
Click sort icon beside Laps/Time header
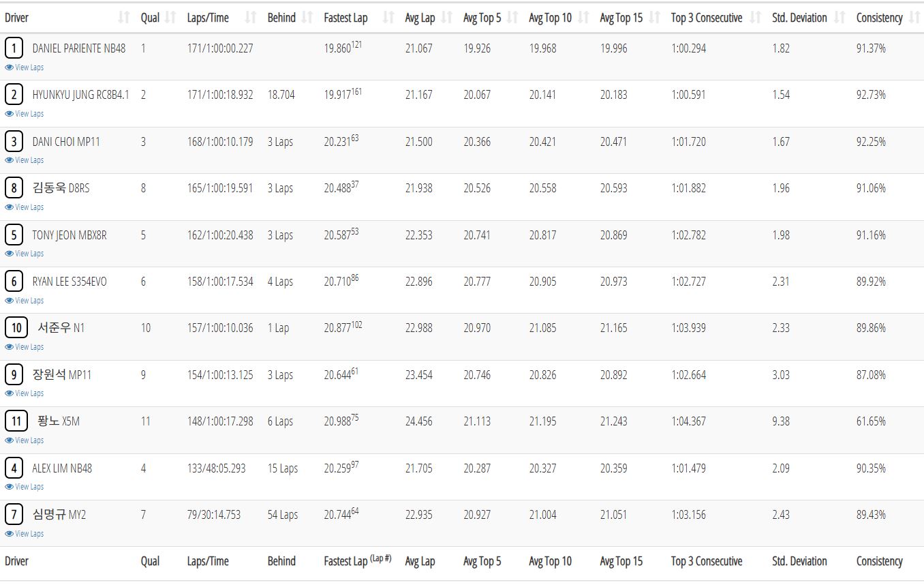click(250, 18)
